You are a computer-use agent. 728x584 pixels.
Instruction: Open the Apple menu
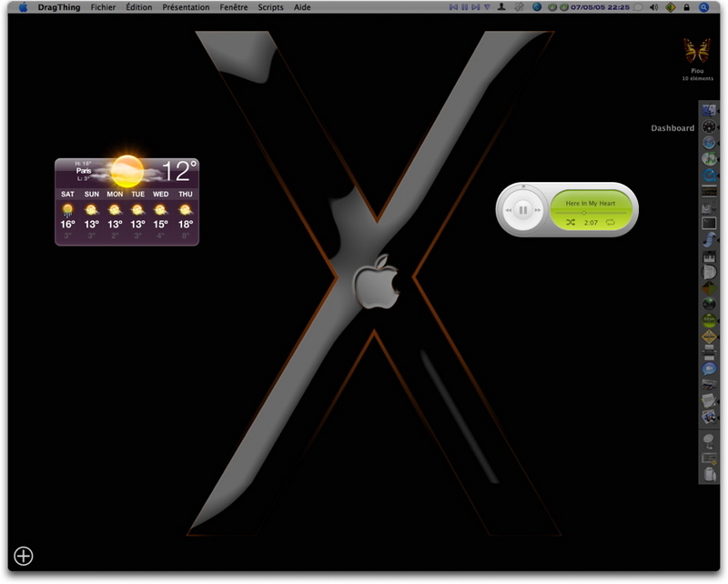(23, 7)
